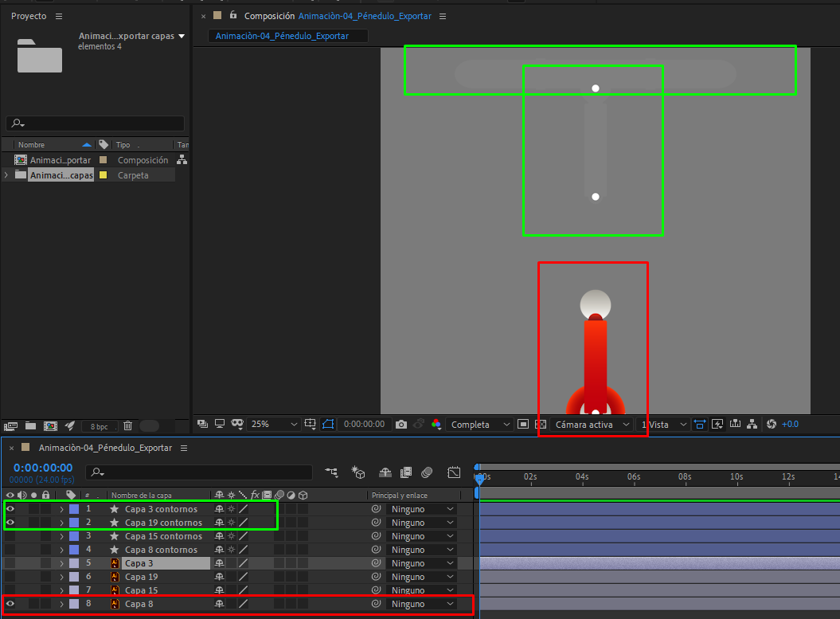The width and height of the screenshot is (840, 619).
Task: Hide the Capa 3 contornos layer
Action: [x=10, y=508]
